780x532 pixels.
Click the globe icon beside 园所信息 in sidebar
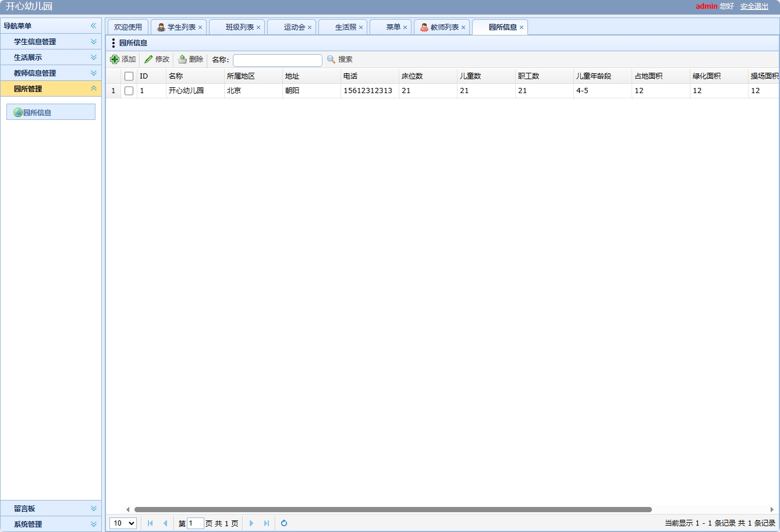tap(18, 112)
